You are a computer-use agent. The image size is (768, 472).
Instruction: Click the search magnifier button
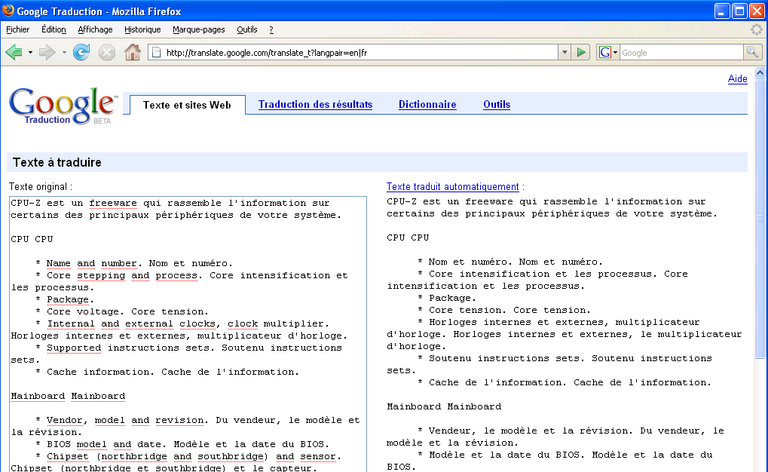pos(752,52)
